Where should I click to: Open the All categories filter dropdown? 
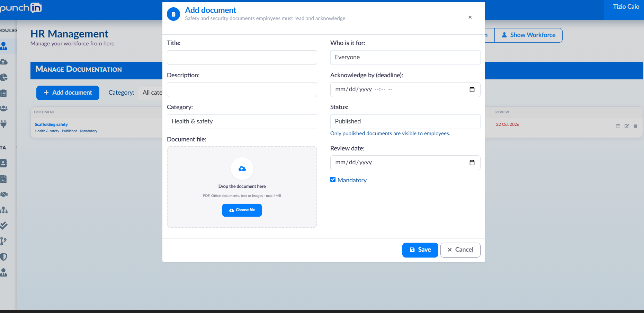[150, 93]
